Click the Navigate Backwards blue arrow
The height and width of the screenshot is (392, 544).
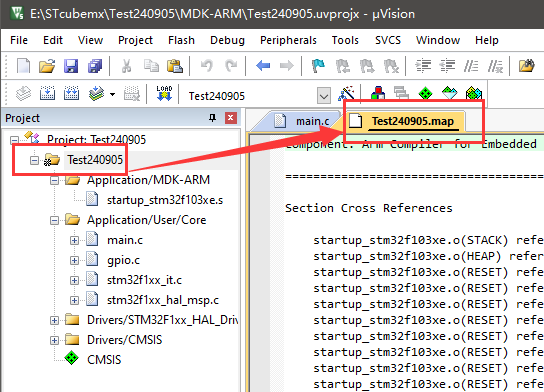click(x=263, y=66)
